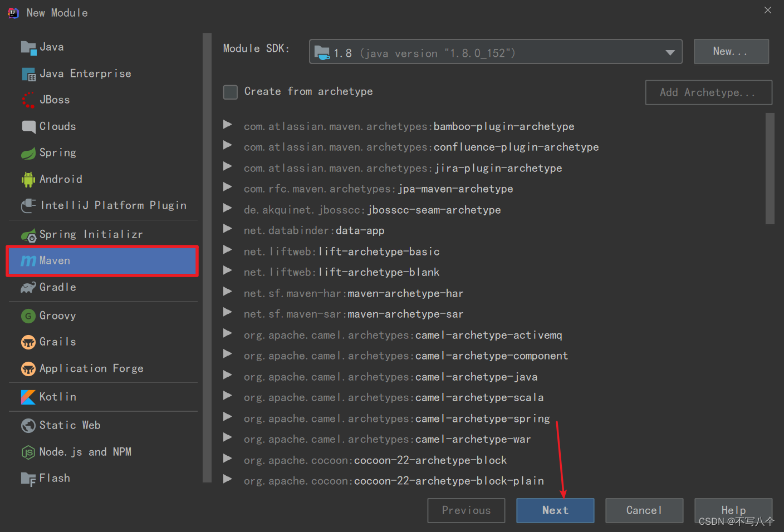Screen dimensions: 784x532
Task: Expand camel-archetype-war node
Action: (x=227, y=437)
